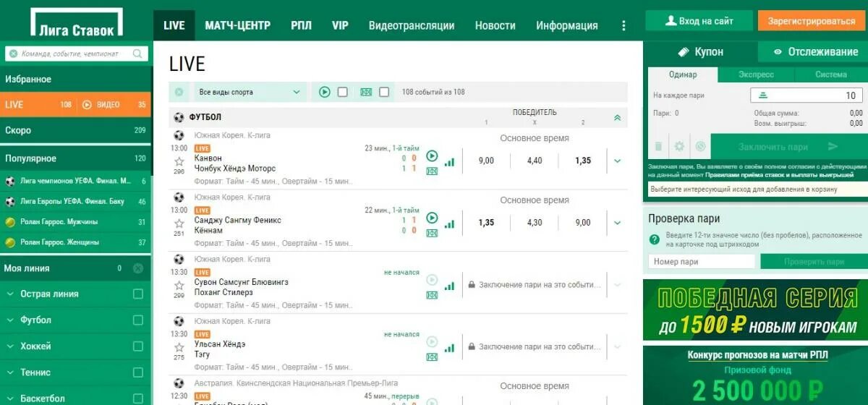This screenshot has width=868, height=405.
Task: Open match tracker field icon for Санджу Сангму Феникс
Action: click(432, 233)
